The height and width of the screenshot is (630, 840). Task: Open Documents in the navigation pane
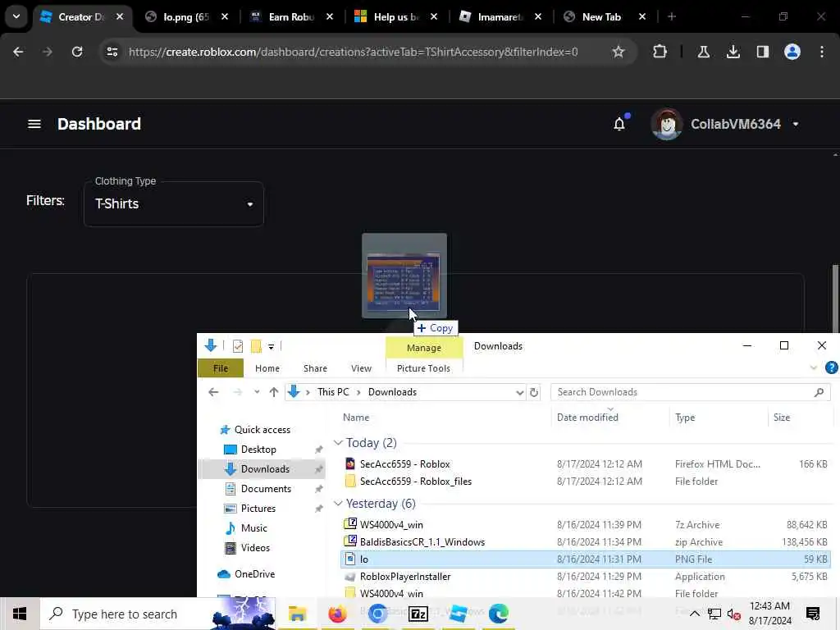pos(266,489)
